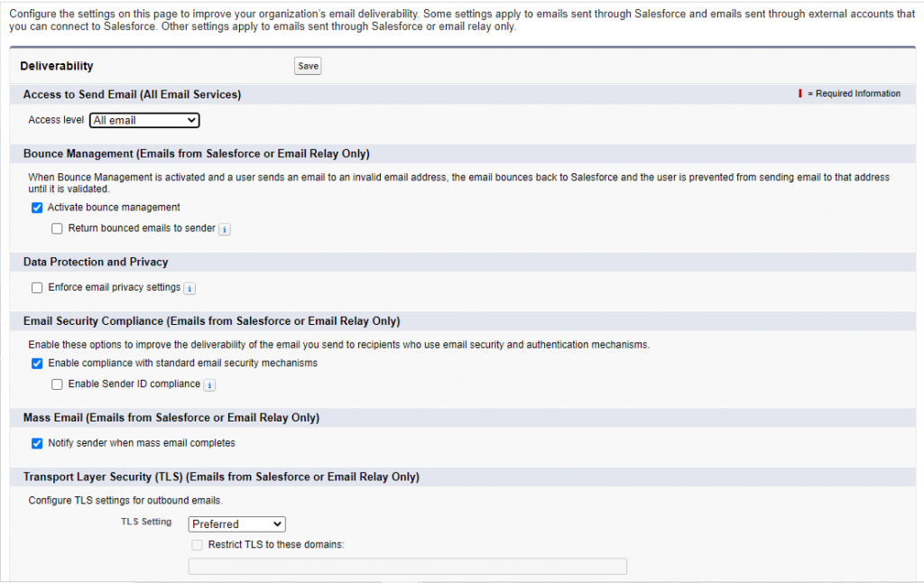Check Restrict TLS to these domains
924x583 pixels.
click(x=197, y=544)
